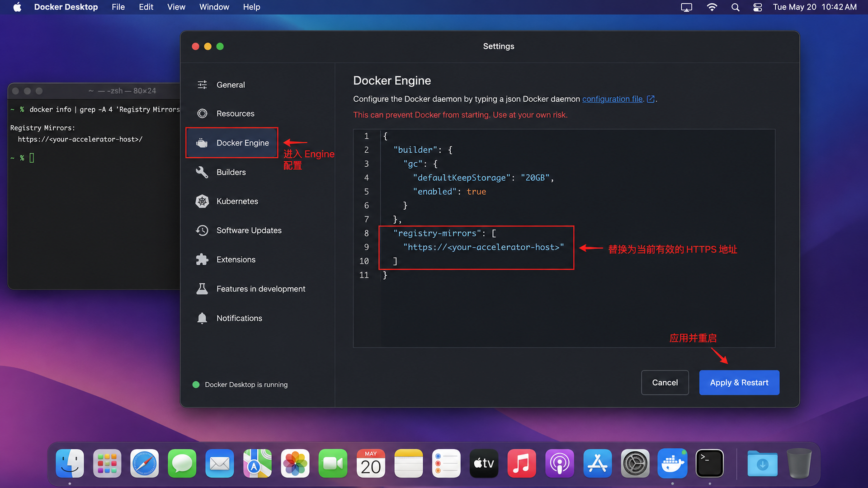The width and height of the screenshot is (868, 488).
Task: Open Terminal from the Dock
Action: [x=710, y=464]
